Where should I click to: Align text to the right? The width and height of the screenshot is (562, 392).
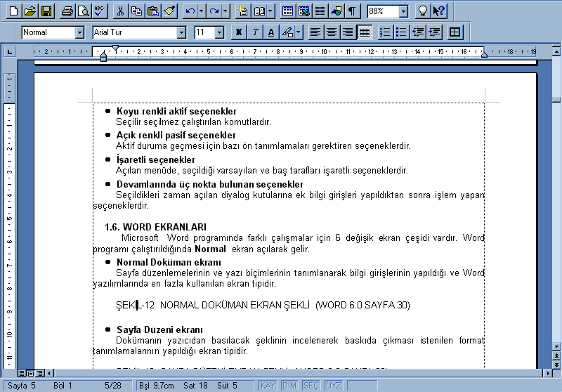(x=348, y=32)
